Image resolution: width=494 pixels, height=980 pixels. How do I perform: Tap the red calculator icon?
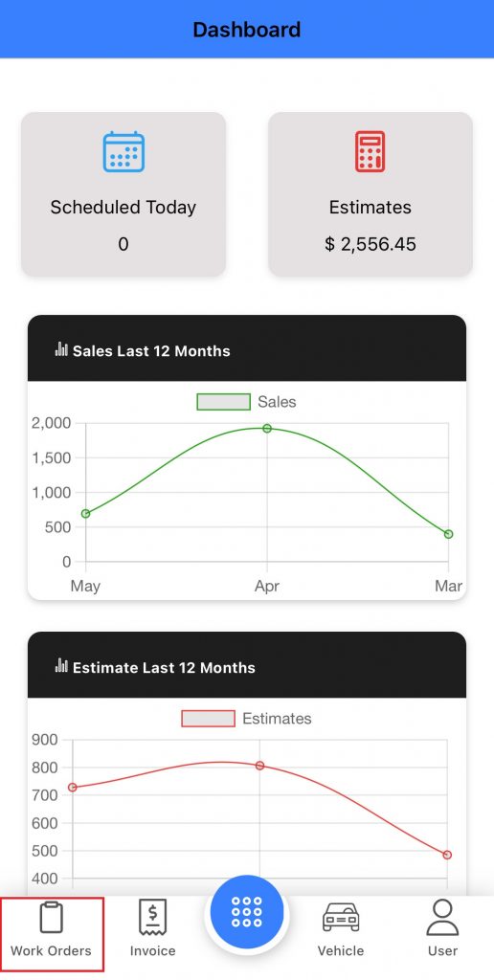click(x=370, y=152)
